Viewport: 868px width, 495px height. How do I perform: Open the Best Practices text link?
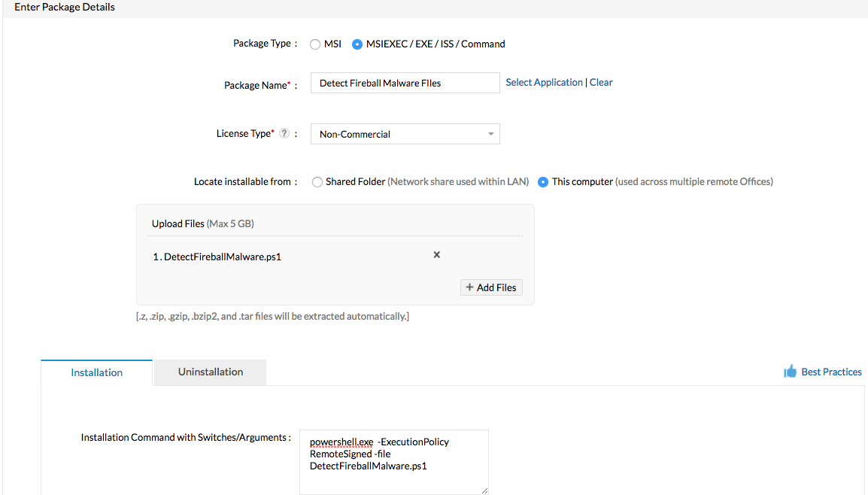[831, 372]
